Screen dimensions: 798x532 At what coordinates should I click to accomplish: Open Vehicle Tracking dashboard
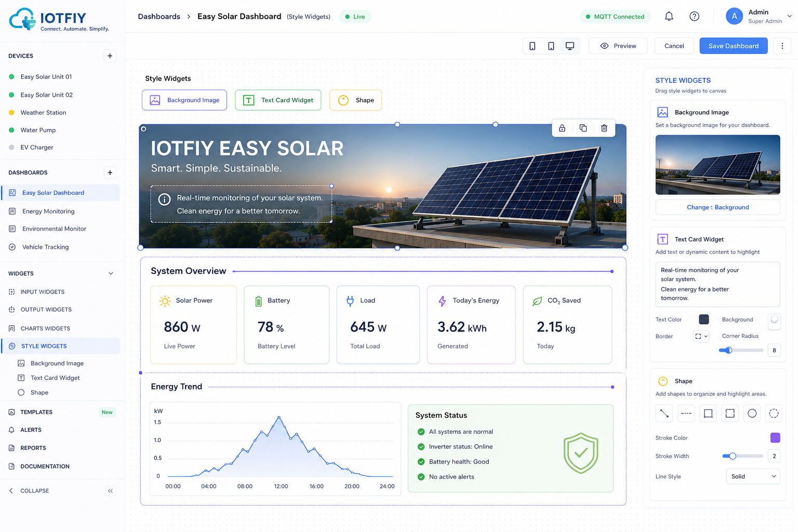point(45,247)
